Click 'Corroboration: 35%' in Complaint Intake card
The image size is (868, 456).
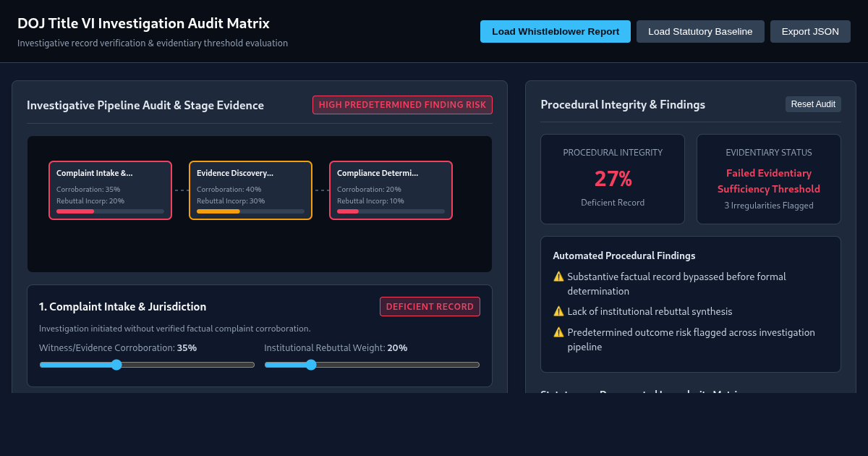(x=88, y=190)
